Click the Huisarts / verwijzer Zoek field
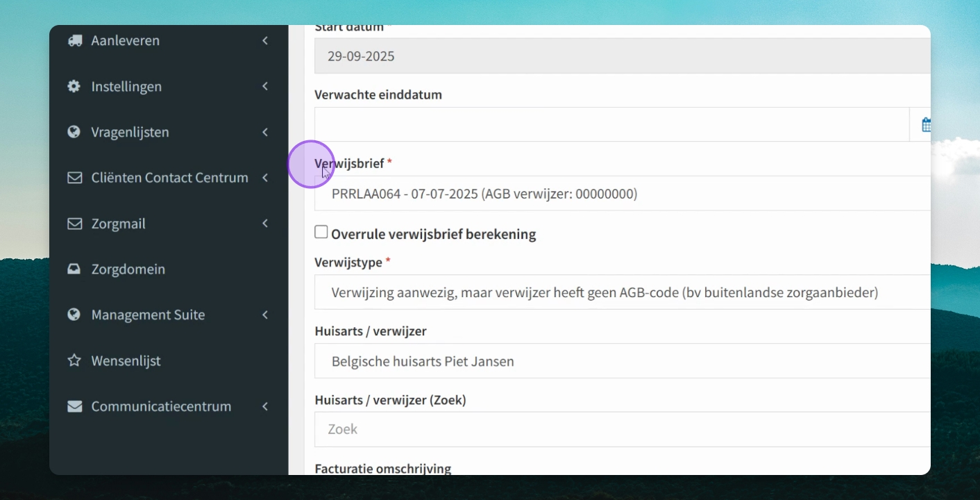 (x=623, y=429)
